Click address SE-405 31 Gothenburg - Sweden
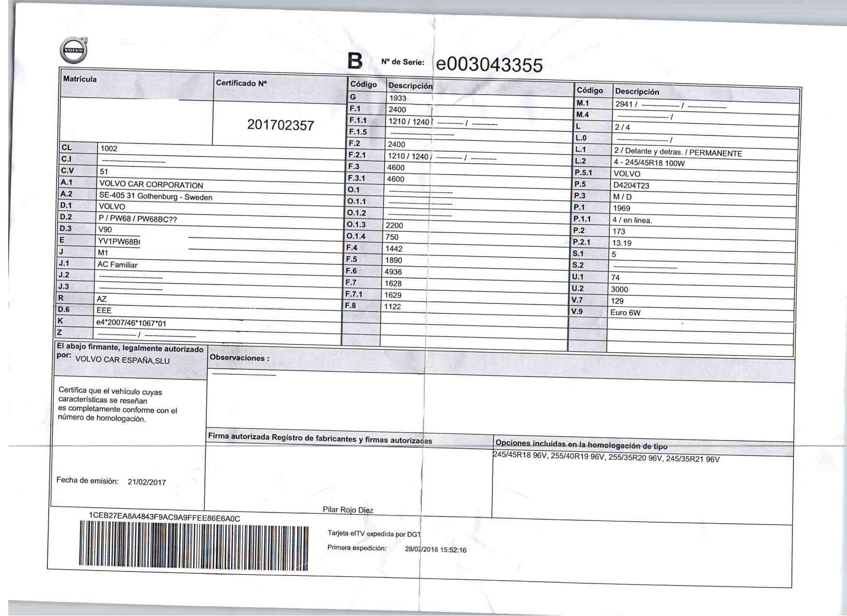This screenshot has height=616, width=847. [x=156, y=196]
